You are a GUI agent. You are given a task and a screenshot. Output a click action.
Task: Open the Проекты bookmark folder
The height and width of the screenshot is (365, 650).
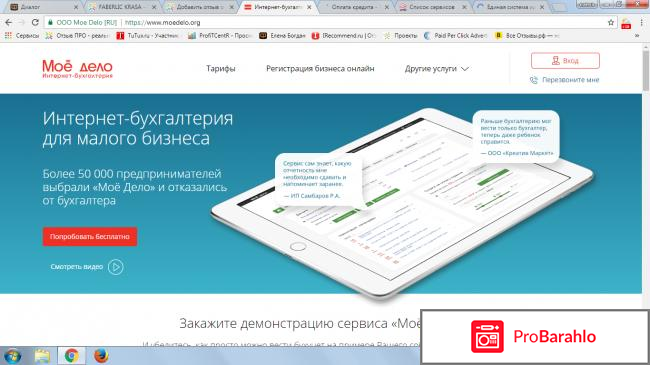(x=400, y=36)
